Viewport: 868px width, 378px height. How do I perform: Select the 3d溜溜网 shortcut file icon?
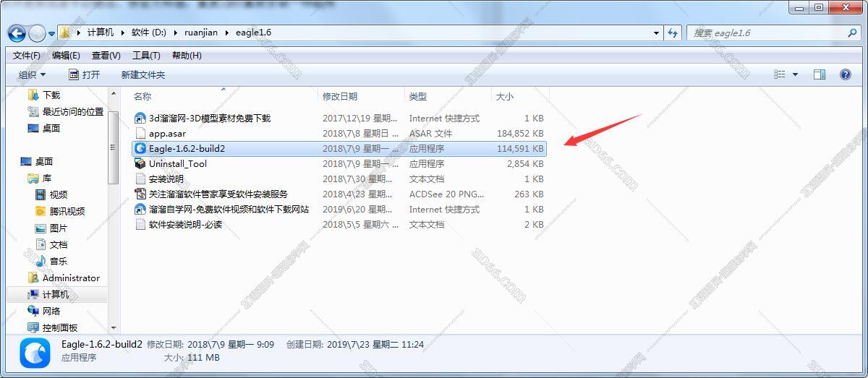point(140,118)
